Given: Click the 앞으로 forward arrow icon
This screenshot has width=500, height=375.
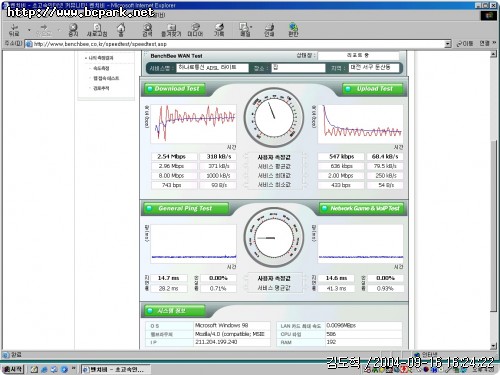Looking at the screenshot, I should (44, 30).
